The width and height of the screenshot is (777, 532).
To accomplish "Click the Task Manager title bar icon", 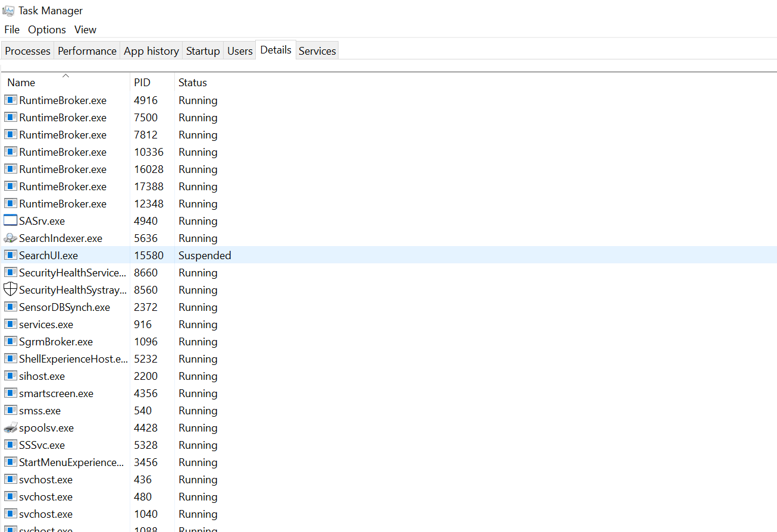I will click(8, 11).
